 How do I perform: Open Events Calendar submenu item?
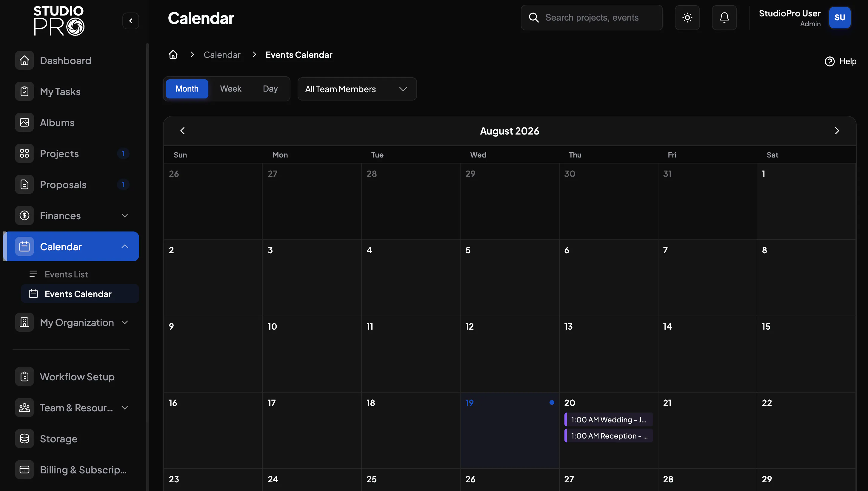pyautogui.click(x=80, y=294)
